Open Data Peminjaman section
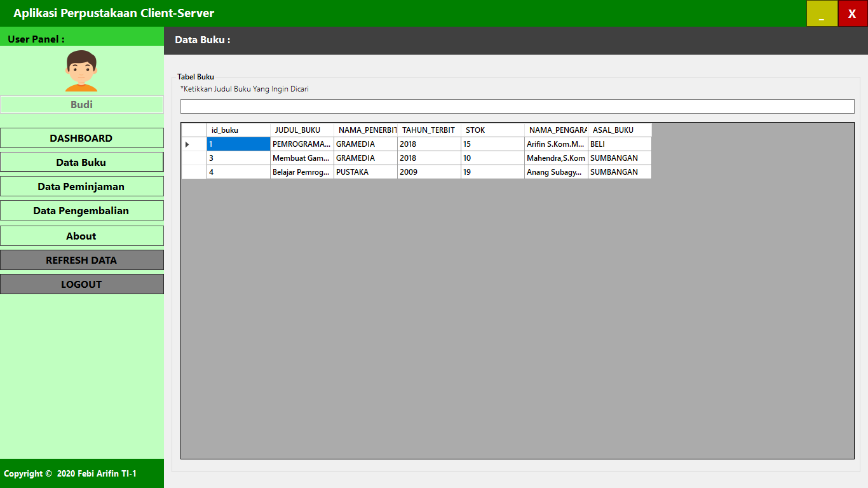This screenshot has height=488, width=868. coord(81,186)
